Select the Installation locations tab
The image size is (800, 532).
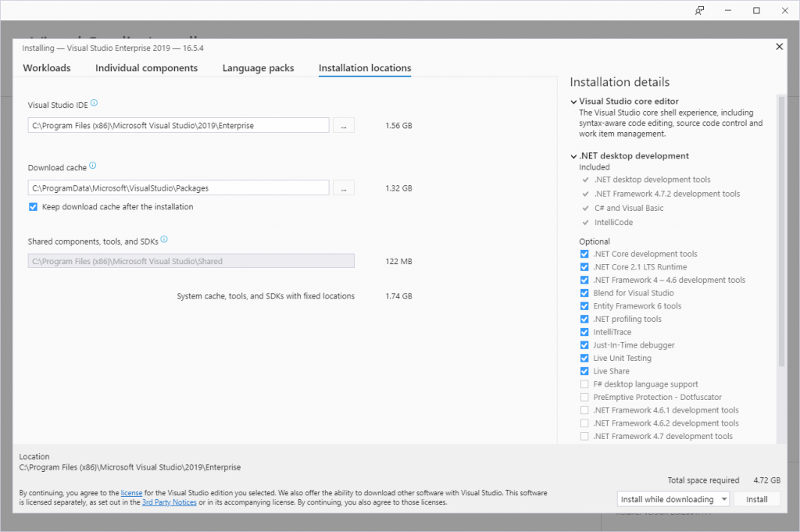coord(365,68)
